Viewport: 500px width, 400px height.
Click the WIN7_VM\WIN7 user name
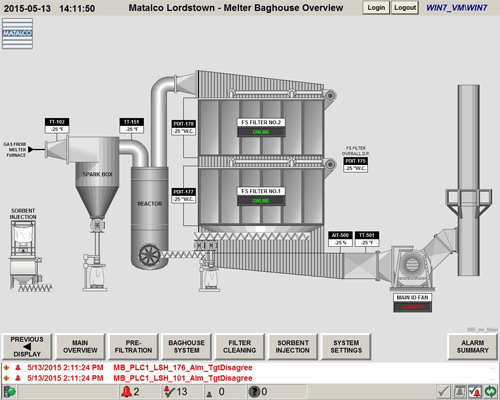[x=457, y=8]
